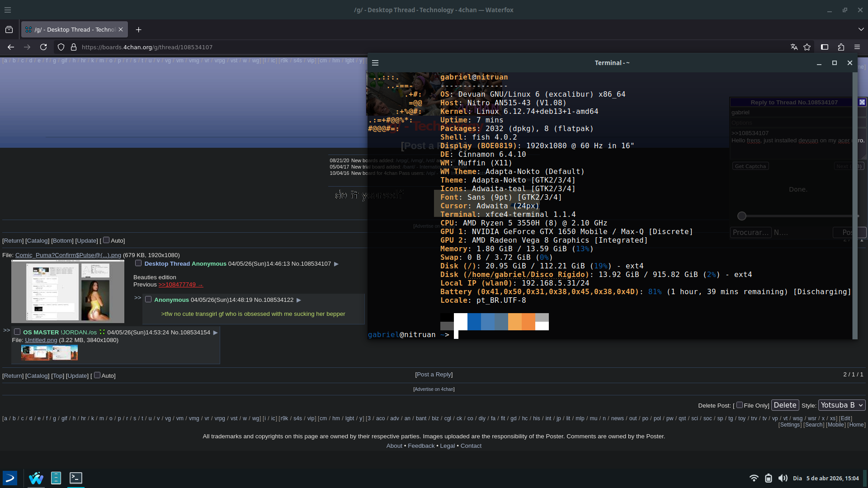Click the Delete post button
Image resolution: width=868 pixels, height=488 pixels.
click(x=785, y=405)
